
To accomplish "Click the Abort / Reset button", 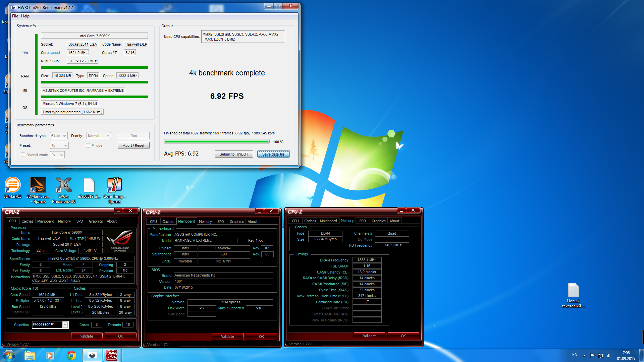I will click(133, 145).
